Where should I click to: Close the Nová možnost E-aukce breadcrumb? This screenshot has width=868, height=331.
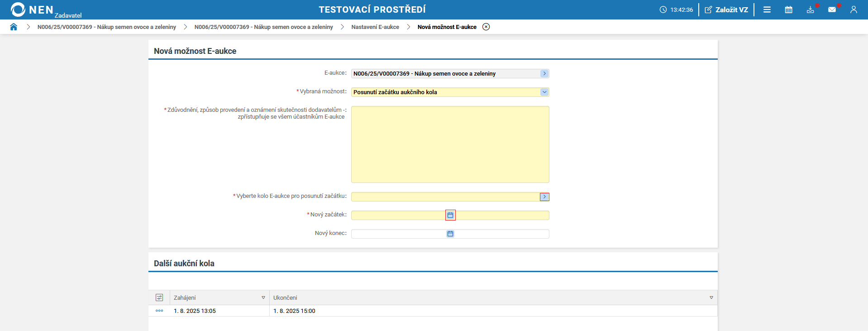click(x=486, y=27)
